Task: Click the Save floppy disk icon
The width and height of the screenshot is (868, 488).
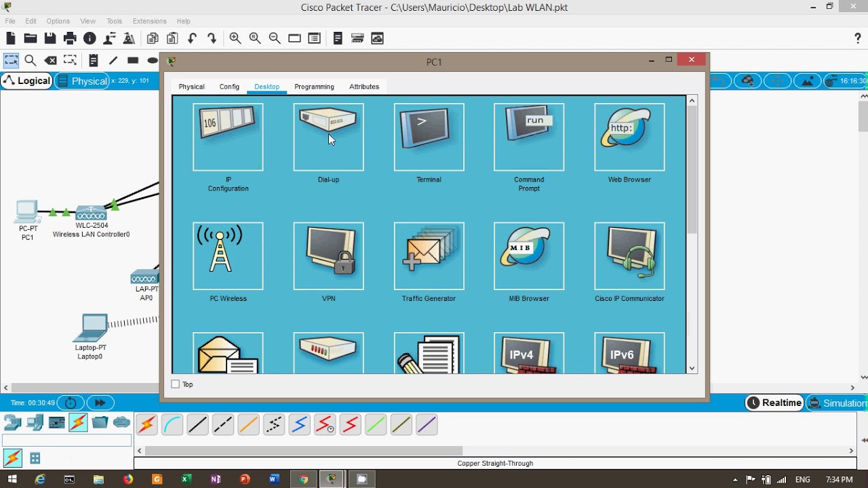Action: pyautogui.click(x=50, y=39)
